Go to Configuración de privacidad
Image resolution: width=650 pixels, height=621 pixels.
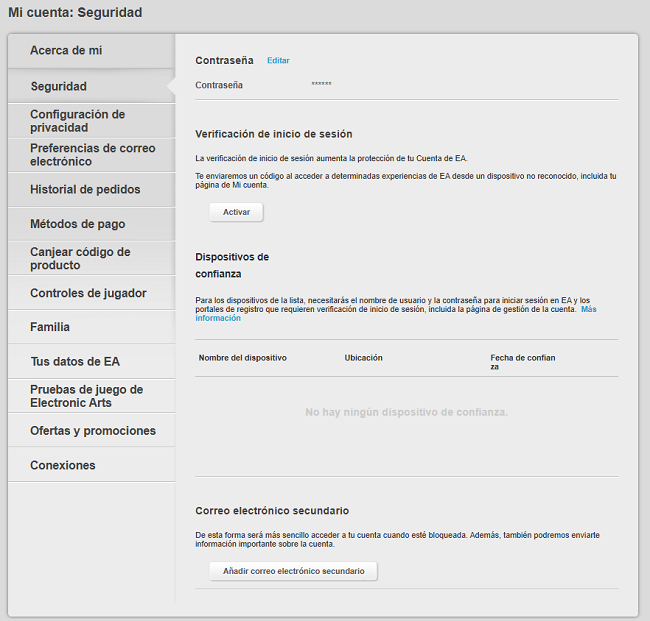[77, 121]
